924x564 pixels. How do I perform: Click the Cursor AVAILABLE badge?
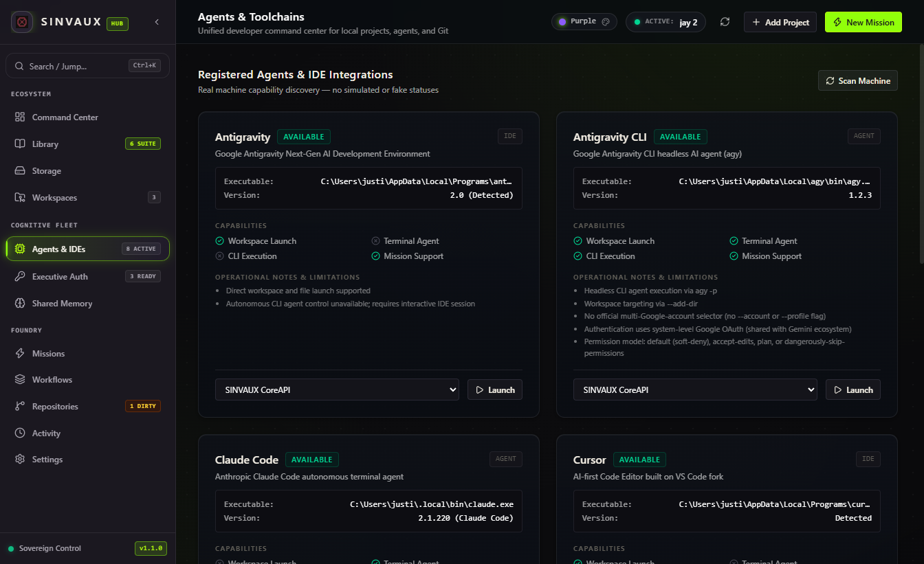639,460
